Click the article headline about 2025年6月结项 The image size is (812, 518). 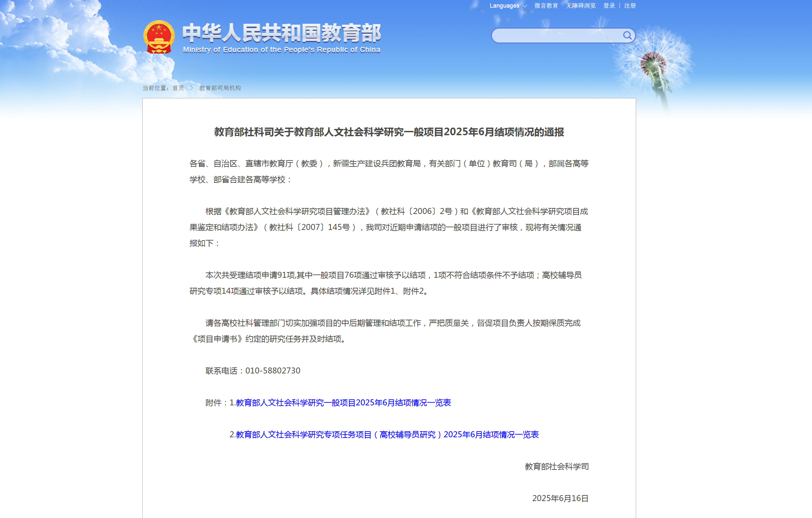[x=389, y=132]
